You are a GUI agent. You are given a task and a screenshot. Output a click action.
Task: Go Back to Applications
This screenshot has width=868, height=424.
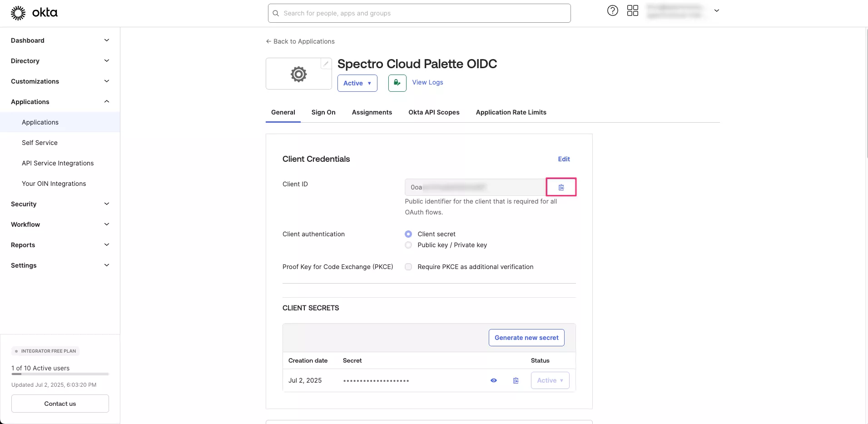pyautogui.click(x=300, y=41)
